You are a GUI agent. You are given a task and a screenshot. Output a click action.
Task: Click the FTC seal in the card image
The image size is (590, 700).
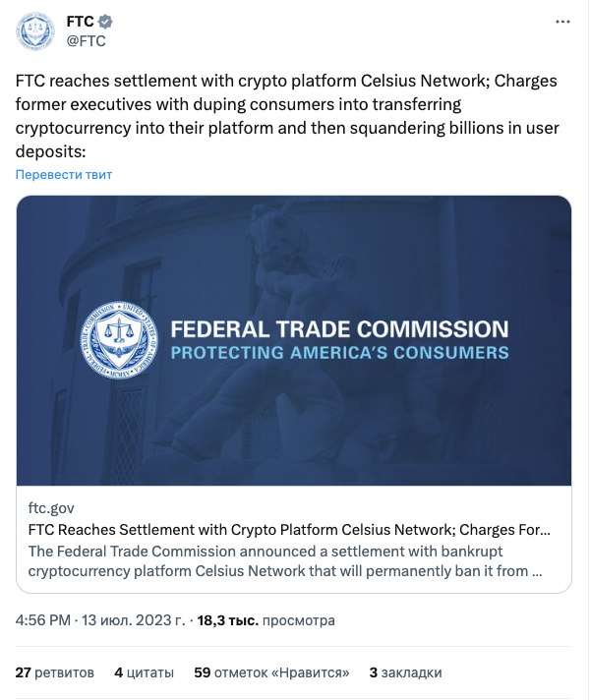click(x=118, y=340)
